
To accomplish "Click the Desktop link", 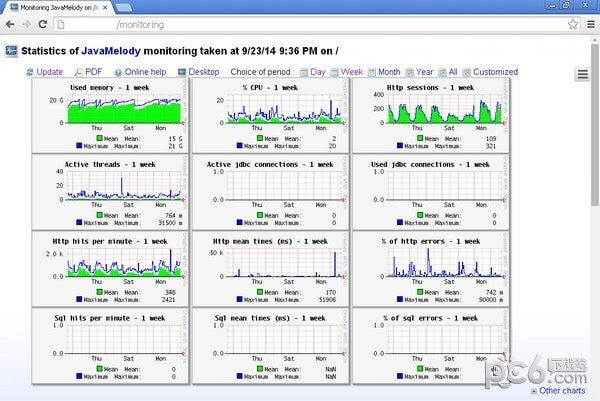I will tap(204, 72).
